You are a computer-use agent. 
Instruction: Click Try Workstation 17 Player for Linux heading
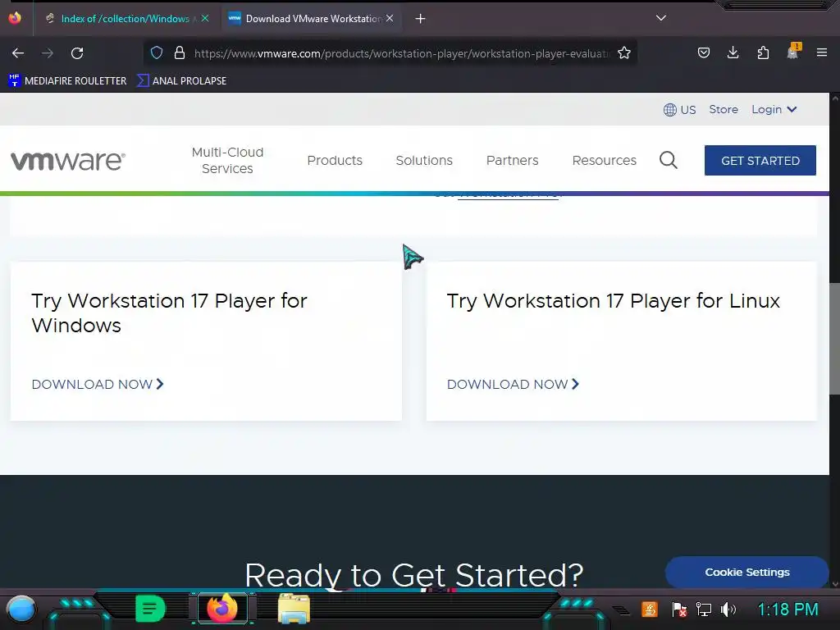614,301
